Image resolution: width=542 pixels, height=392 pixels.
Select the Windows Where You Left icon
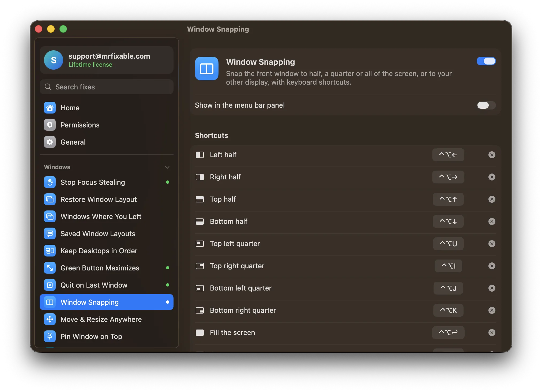tap(50, 217)
